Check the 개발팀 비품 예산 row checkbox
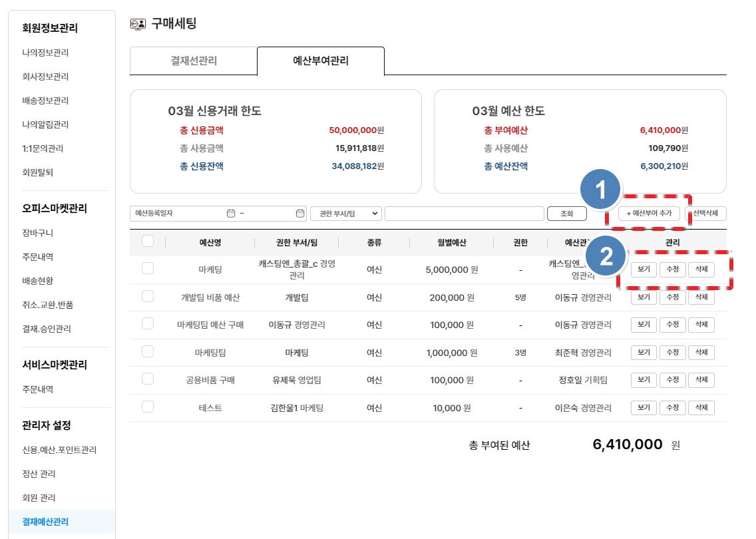 (x=148, y=296)
